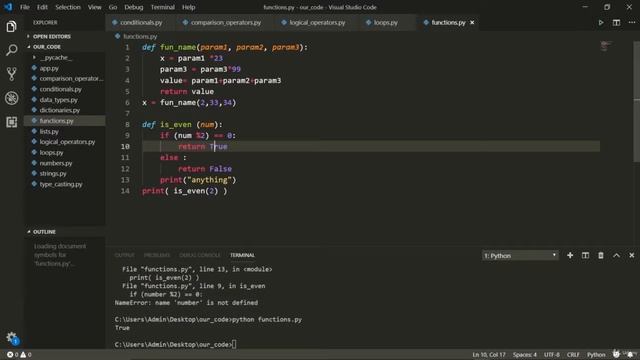Open the Manage gear menu
The image size is (640, 360).
tap(11, 338)
